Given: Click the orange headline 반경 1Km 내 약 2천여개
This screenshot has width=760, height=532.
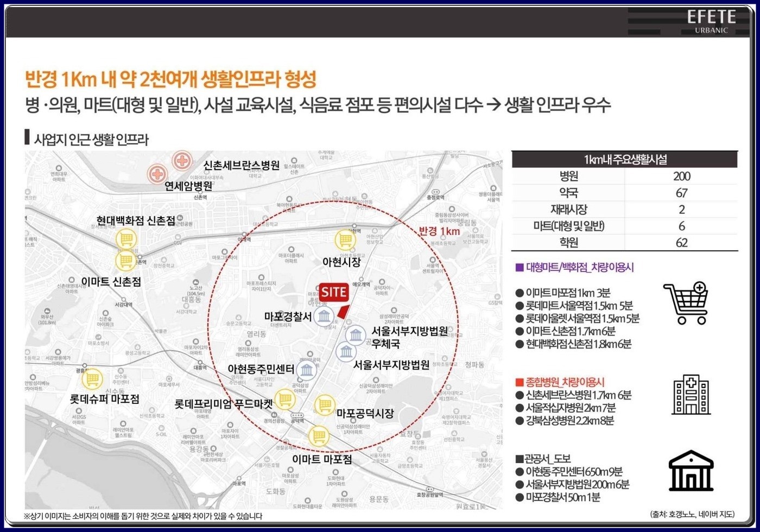Looking at the screenshot, I should pyautogui.click(x=171, y=80).
